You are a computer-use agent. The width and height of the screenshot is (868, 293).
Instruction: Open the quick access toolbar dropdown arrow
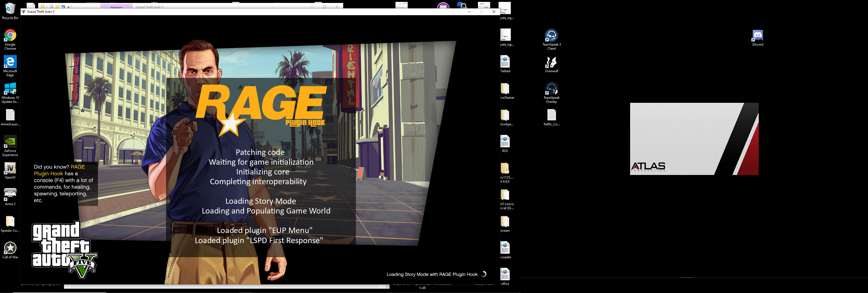pos(68,7)
